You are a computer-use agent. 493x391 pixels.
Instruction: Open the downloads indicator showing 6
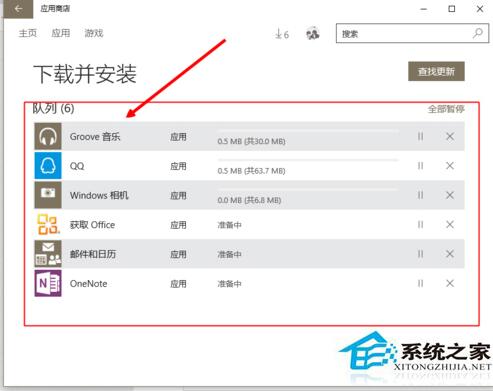(282, 34)
